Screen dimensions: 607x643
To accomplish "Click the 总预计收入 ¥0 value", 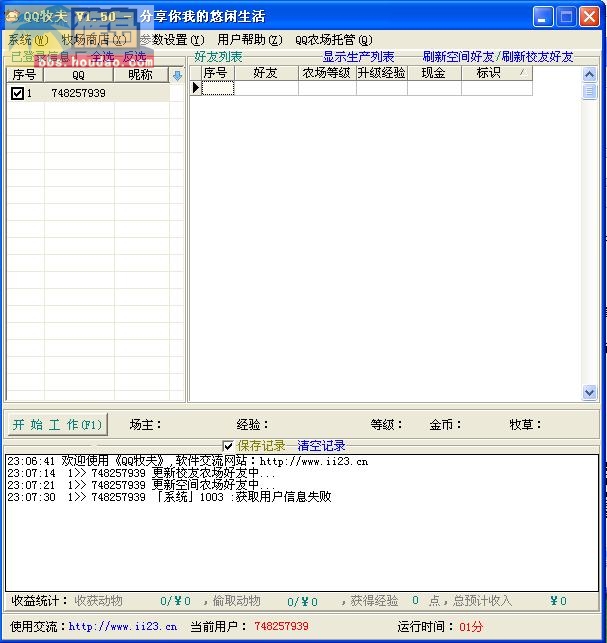I will [x=558, y=601].
